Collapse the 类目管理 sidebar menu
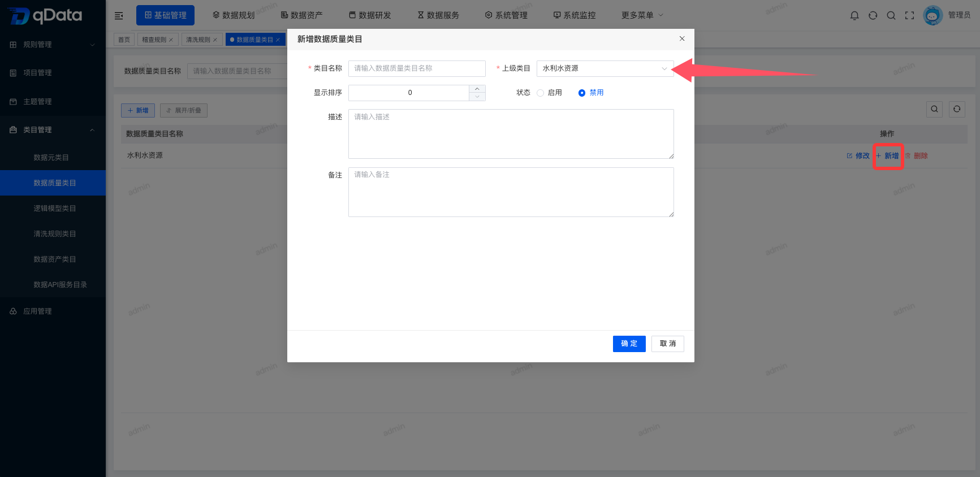Image resolution: width=980 pixels, height=477 pixels. (x=53, y=130)
